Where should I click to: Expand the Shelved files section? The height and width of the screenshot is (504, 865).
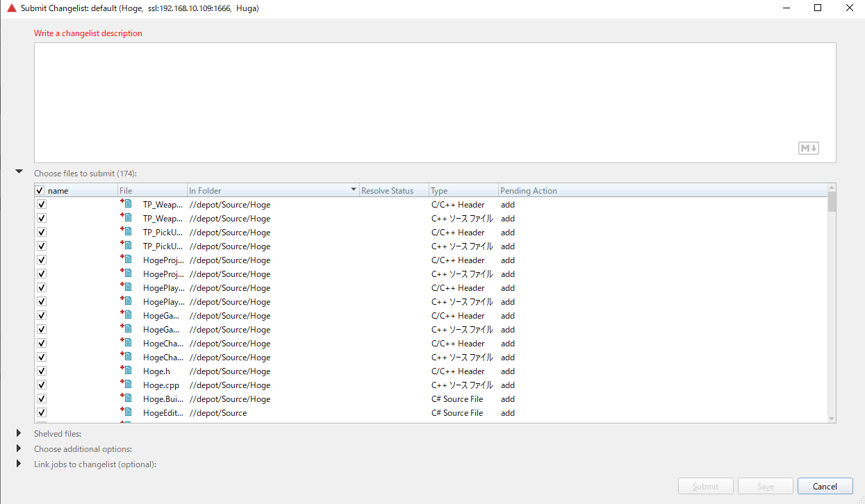click(19, 433)
